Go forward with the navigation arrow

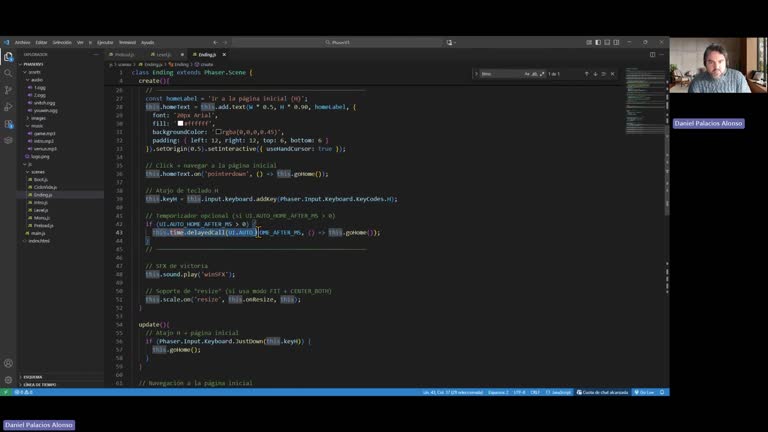pyautogui.click(x=225, y=43)
